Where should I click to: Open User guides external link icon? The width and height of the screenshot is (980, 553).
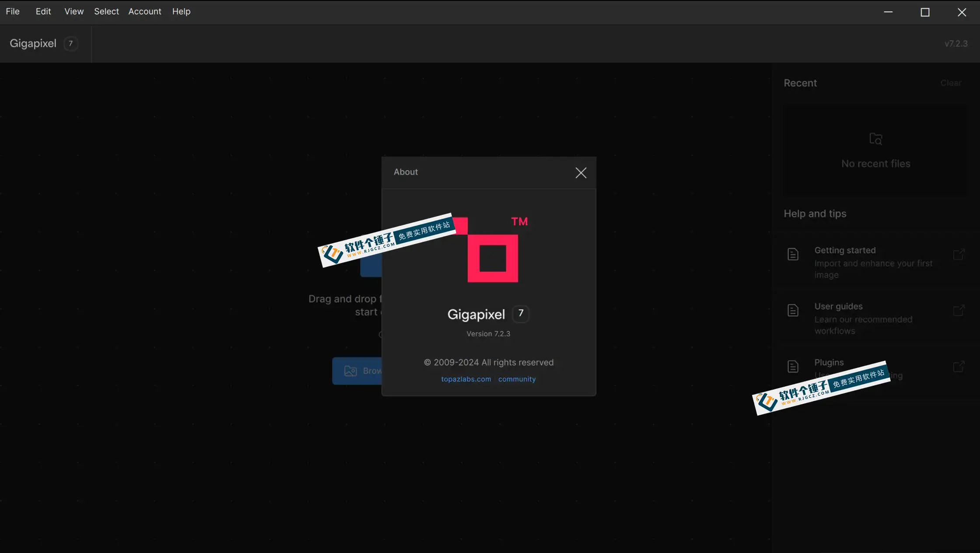[959, 310]
